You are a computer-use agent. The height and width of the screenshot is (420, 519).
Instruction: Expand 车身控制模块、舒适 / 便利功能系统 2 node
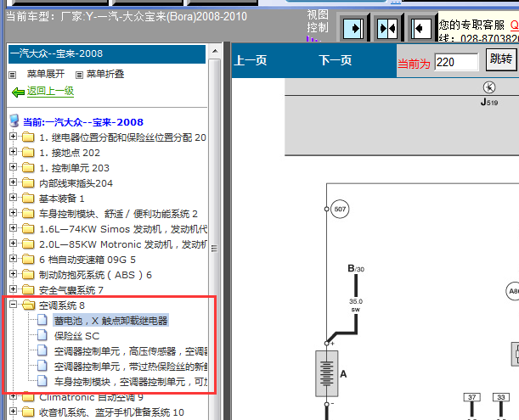coord(13,213)
